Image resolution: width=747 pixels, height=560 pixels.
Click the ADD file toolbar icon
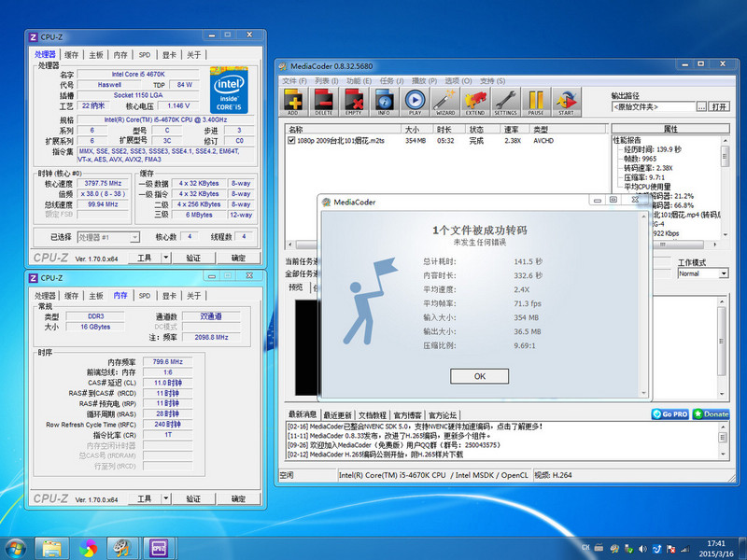point(295,101)
